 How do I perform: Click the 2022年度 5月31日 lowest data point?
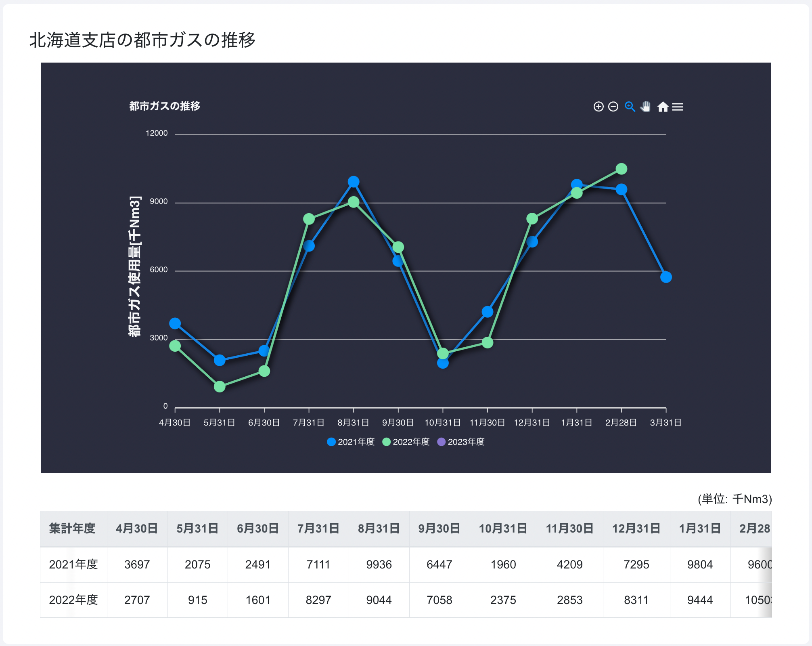coord(220,387)
